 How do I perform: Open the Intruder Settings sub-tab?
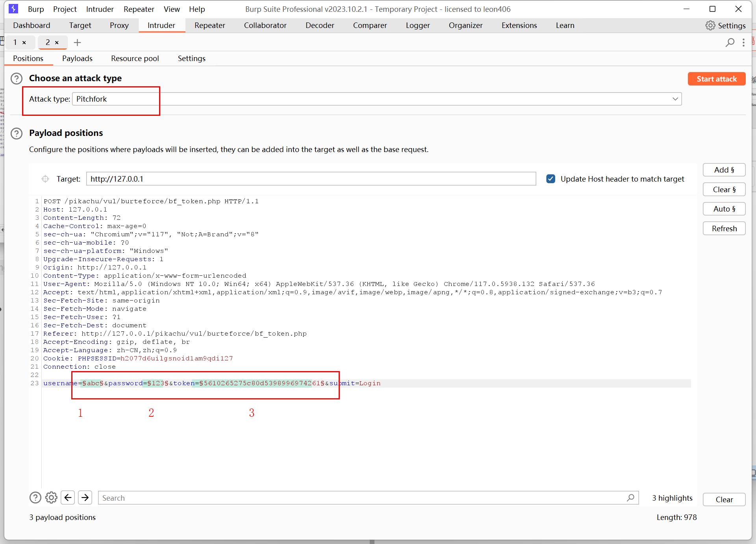pos(192,58)
